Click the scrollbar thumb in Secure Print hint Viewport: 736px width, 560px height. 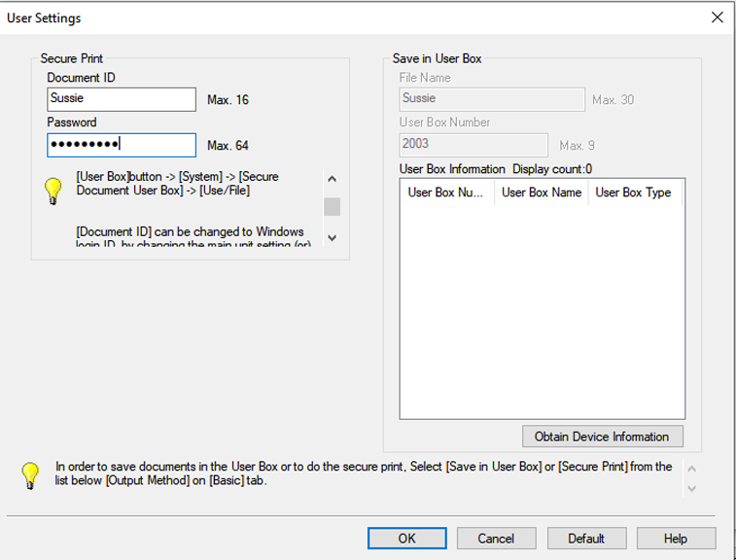pos(333,207)
